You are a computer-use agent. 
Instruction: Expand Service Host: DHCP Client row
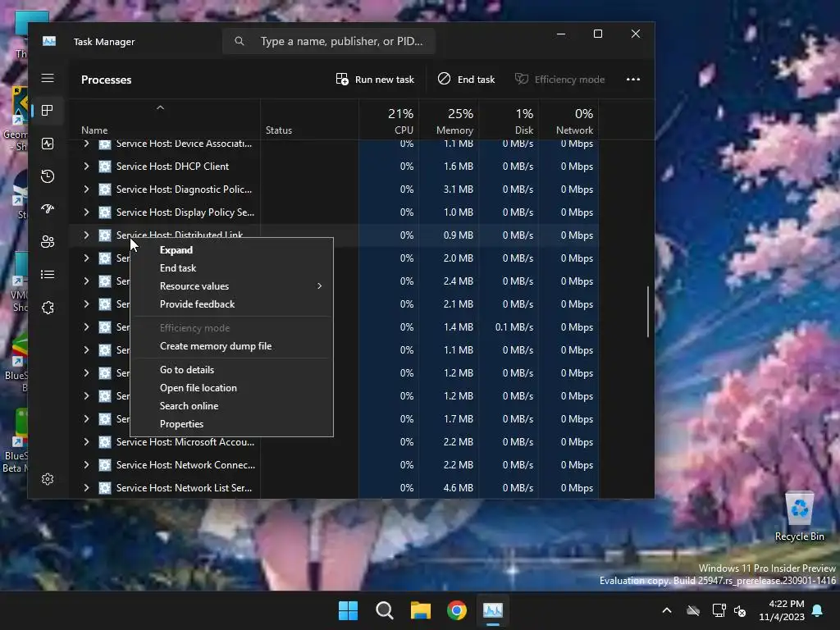[86, 167]
